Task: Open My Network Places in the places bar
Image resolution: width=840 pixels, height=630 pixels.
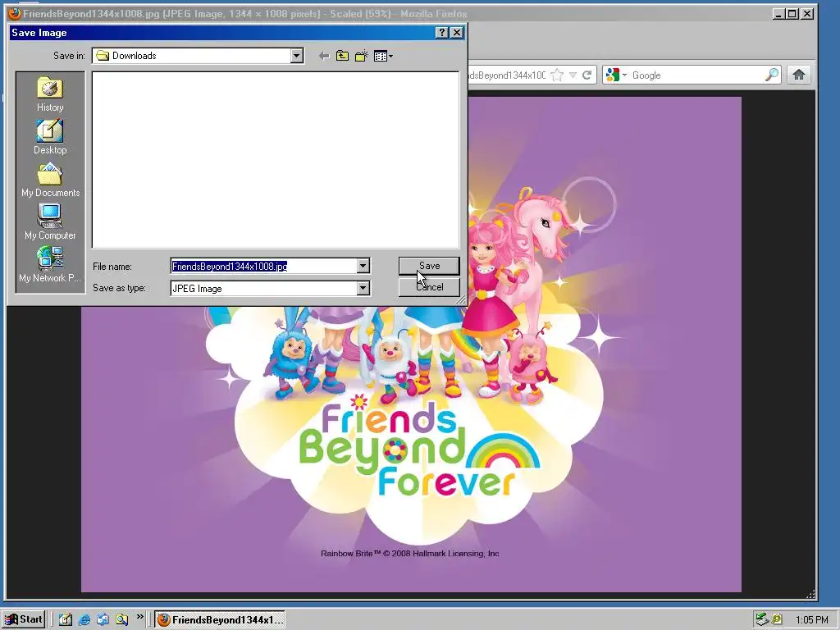Action: pos(50,265)
